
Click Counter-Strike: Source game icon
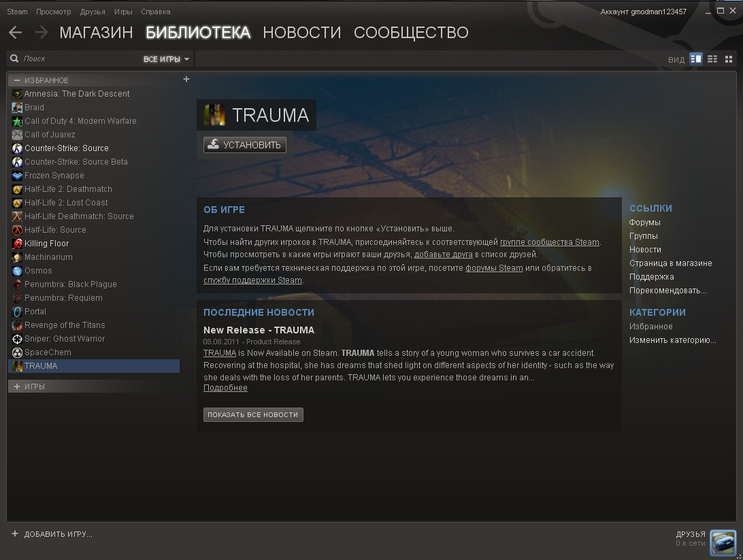point(17,148)
